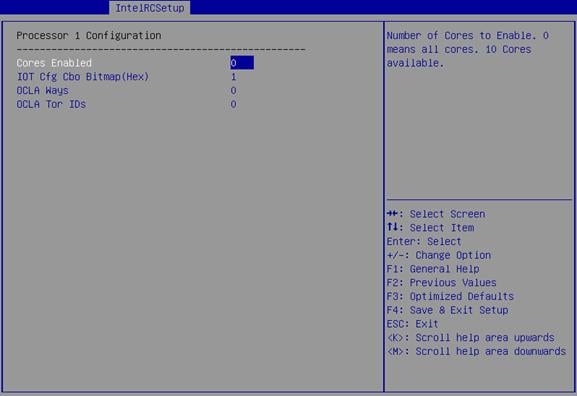Select the Cores Enabled setting
Screen dimensions: 577x396
pos(54,63)
